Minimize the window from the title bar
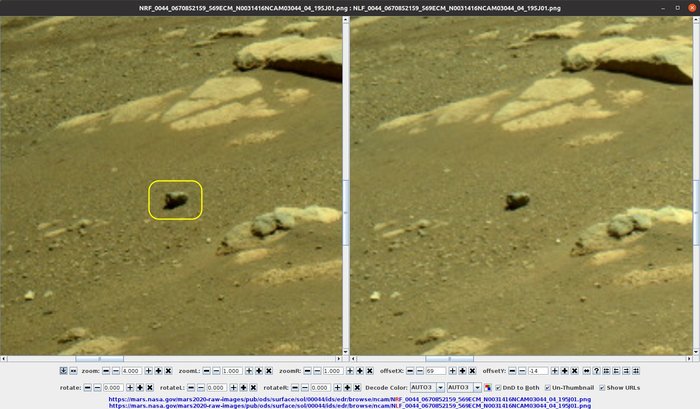This screenshot has width=700, height=409. point(663,8)
